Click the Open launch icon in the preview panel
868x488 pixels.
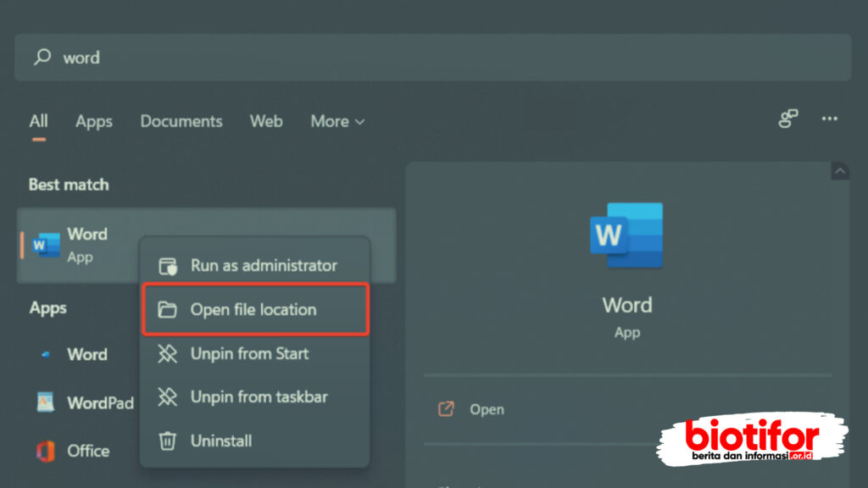pyautogui.click(x=445, y=408)
